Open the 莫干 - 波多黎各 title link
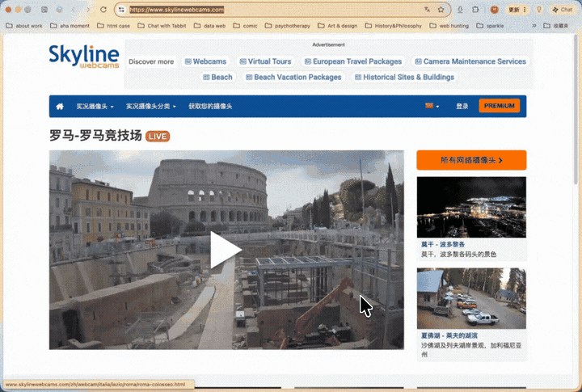Screen dimensions: 582x392 [x=443, y=245]
